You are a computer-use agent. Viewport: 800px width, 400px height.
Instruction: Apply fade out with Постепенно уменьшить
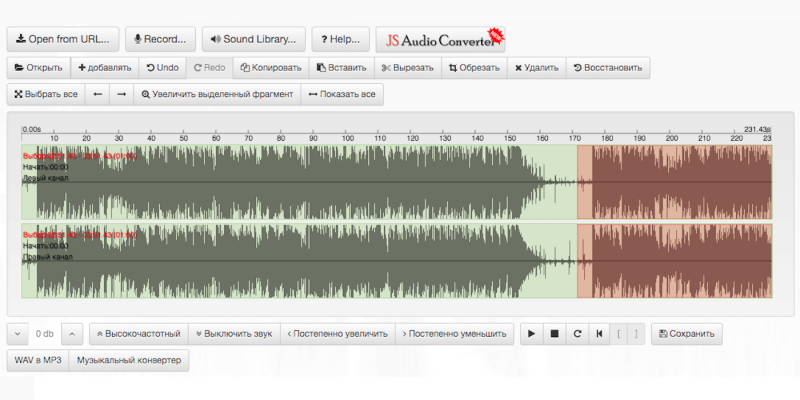tap(455, 334)
